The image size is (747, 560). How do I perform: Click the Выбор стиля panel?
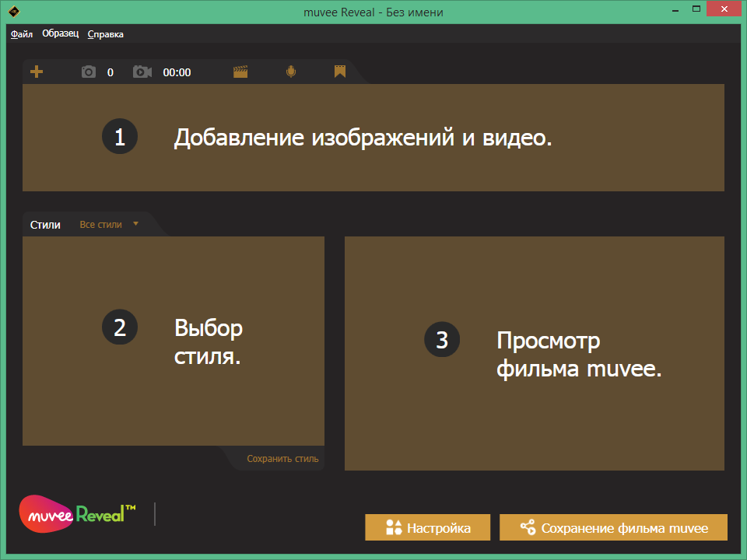tap(174, 341)
